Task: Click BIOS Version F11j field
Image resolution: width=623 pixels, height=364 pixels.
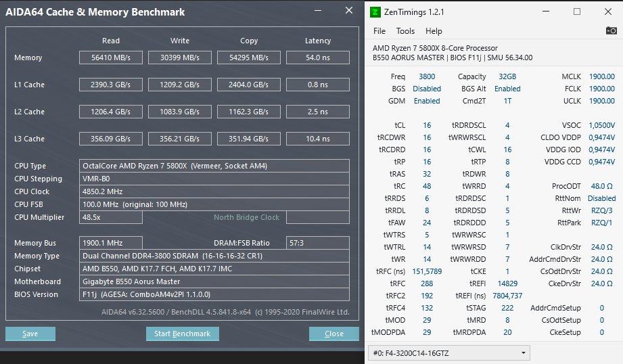Action: coord(214,294)
